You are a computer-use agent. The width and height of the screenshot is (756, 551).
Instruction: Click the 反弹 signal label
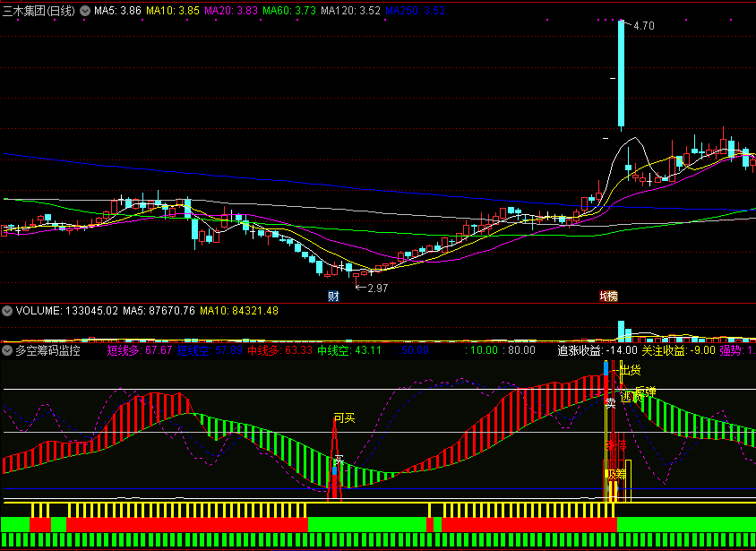(646, 392)
